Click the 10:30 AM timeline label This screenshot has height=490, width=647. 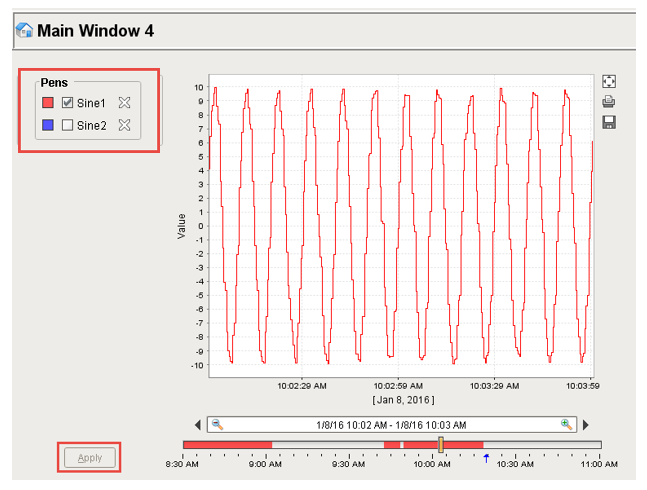[x=515, y=464]
